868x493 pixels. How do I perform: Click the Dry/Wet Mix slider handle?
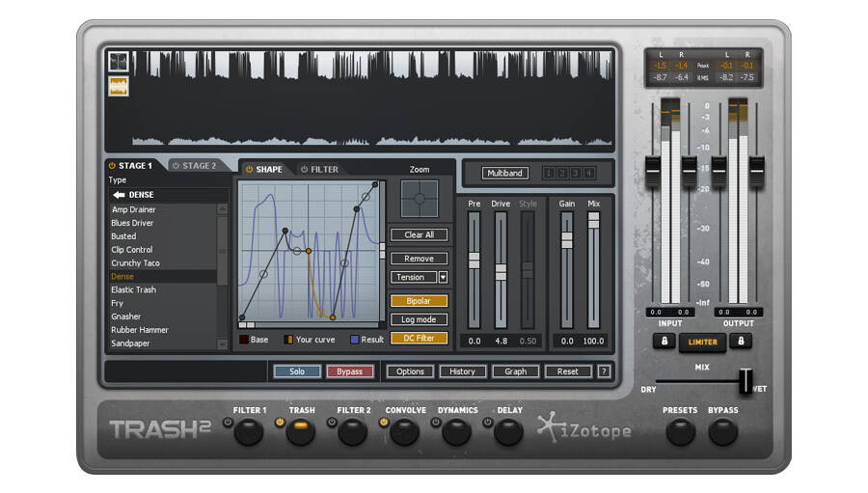(x=746, y=380)
